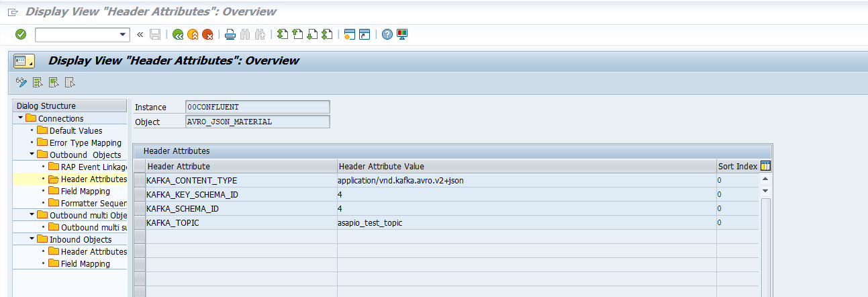Open table settings grid icon
The width and height of the screenshot is (868, 297).
point(765,166)
